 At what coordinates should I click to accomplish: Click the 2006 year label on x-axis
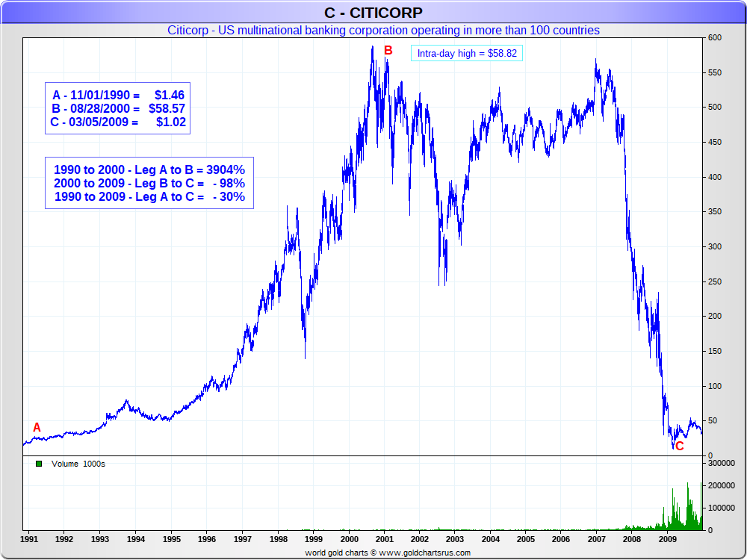point(561,539)
